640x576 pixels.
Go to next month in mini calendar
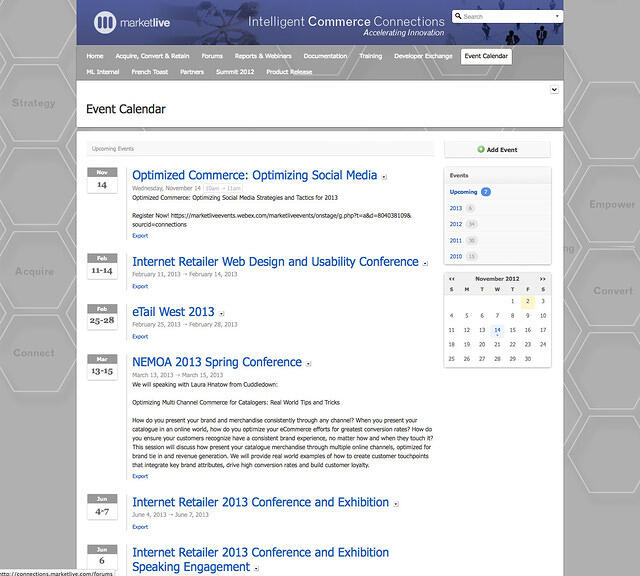[x=542, y=279]
